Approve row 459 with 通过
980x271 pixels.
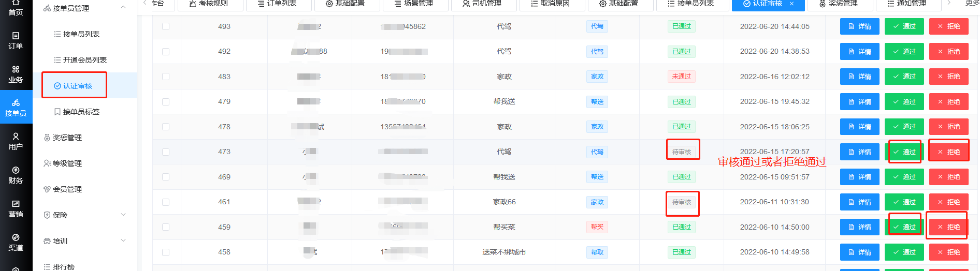click(904, 227)
